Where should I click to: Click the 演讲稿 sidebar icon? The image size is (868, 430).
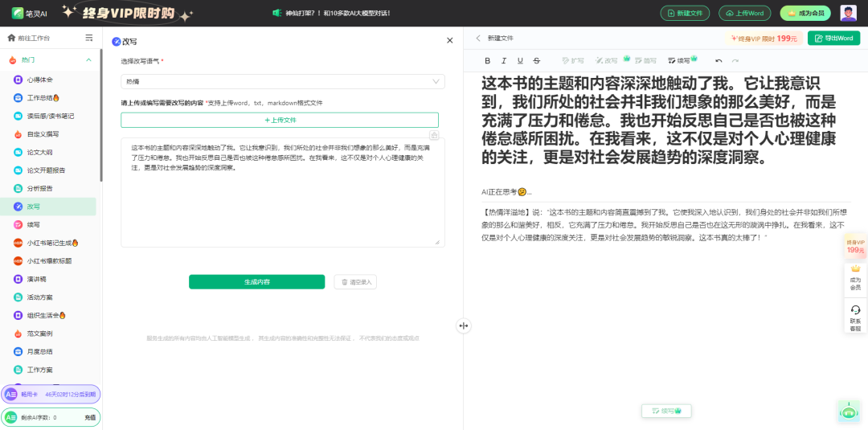point(18,279)
